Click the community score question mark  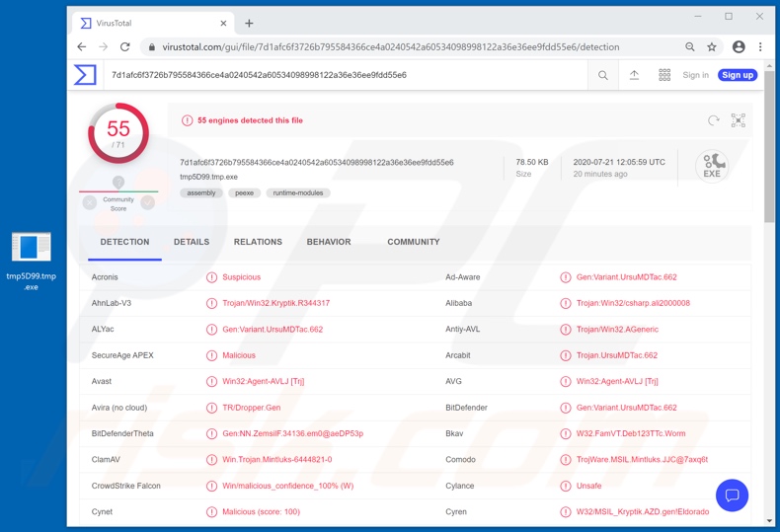[x=118, y=182]
